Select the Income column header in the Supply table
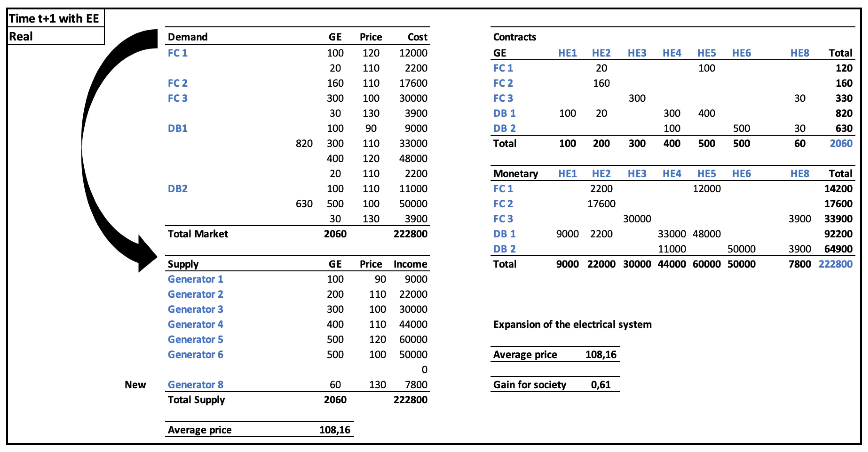The height and width of the screenshot is (452, 868). pyautogui.click(x=410, y=264)
